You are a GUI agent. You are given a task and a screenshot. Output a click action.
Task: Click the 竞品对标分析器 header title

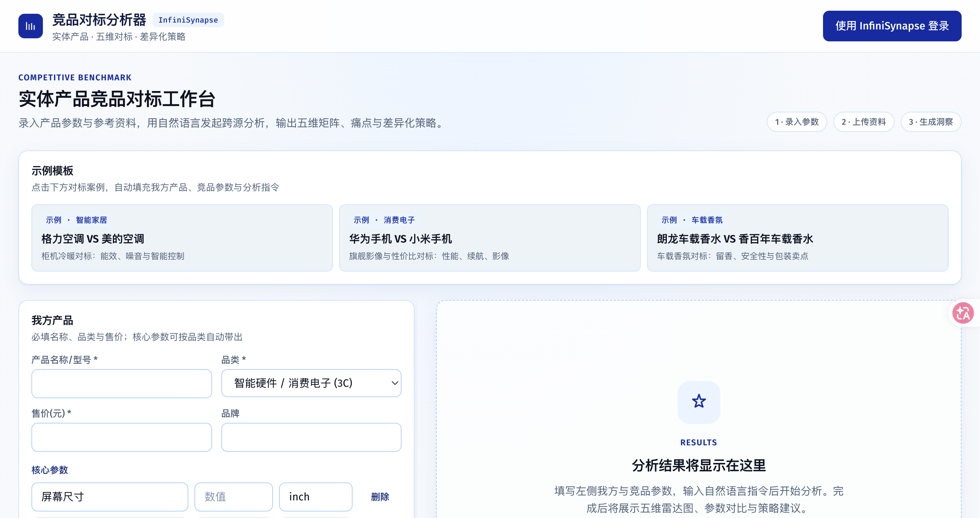tap(99, 20)
